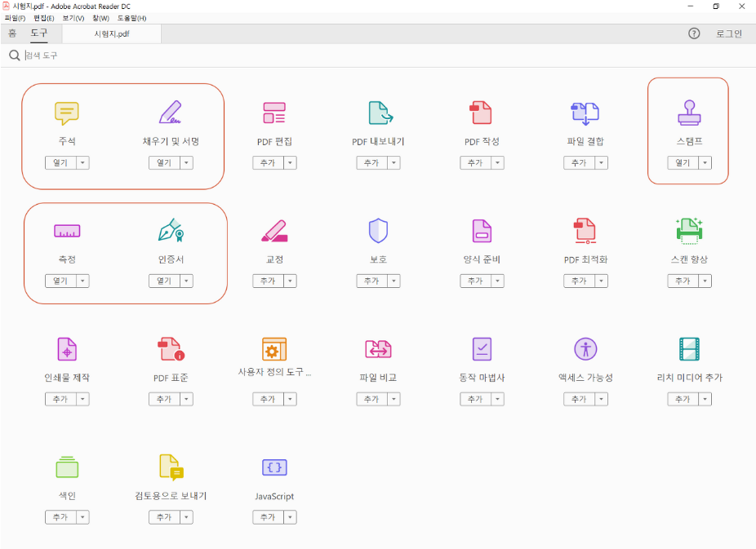Switch to the 시험지.pdf document tab
This screenshot has height=549, width=756.
112,33
